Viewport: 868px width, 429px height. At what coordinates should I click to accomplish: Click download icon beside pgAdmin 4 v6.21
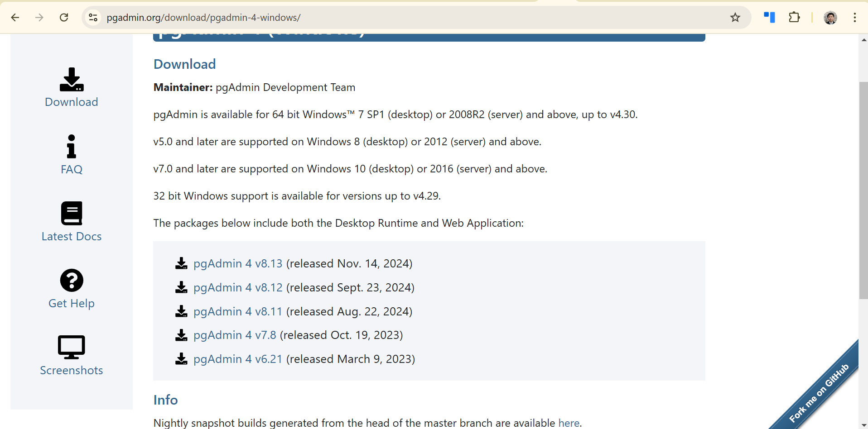coord(181,359)
